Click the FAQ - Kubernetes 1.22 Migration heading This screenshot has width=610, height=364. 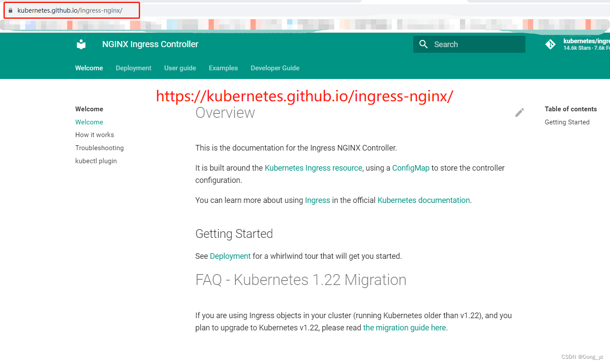click(301, 280)
